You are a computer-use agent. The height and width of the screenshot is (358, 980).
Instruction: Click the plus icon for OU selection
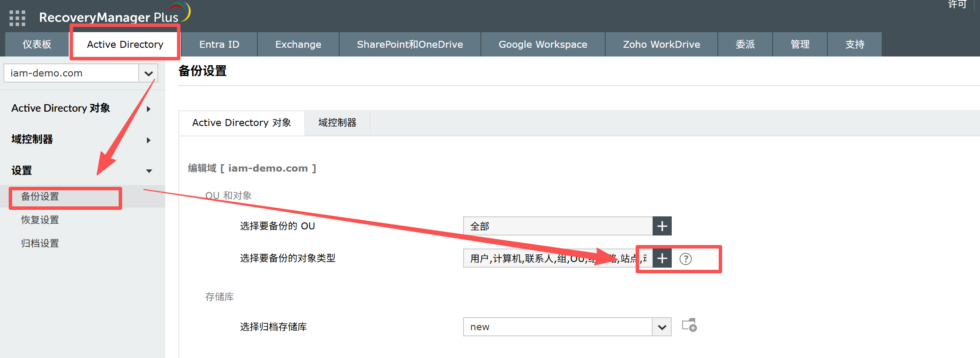(x=662, y=226)
